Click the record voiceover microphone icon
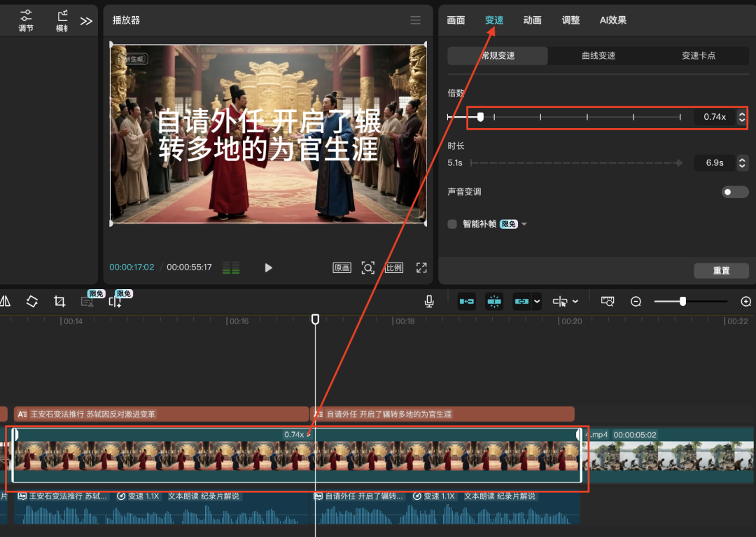756x537 pixels. [x=429, y=301]
